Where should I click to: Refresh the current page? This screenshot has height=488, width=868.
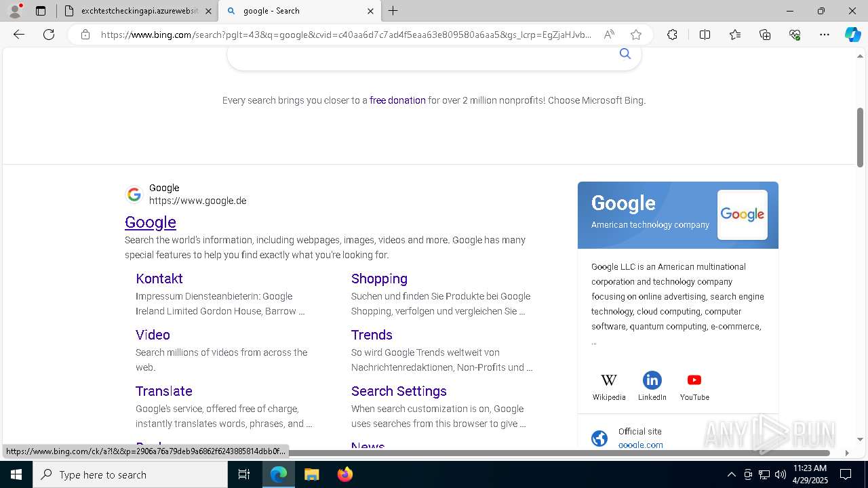click(x=49, y=35)
